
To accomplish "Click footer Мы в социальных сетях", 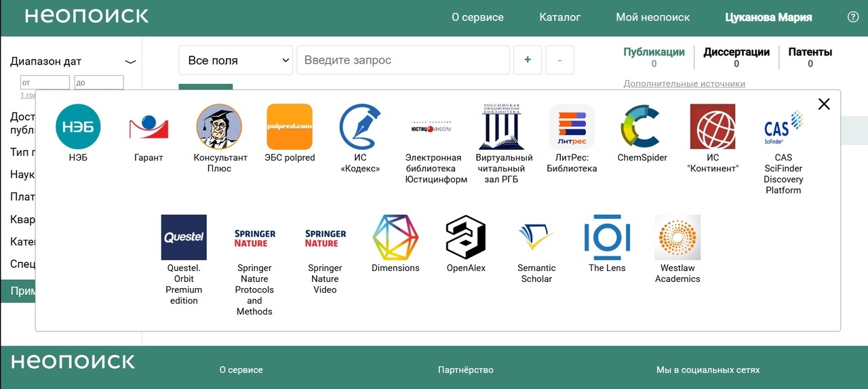I will click(708, 370).
